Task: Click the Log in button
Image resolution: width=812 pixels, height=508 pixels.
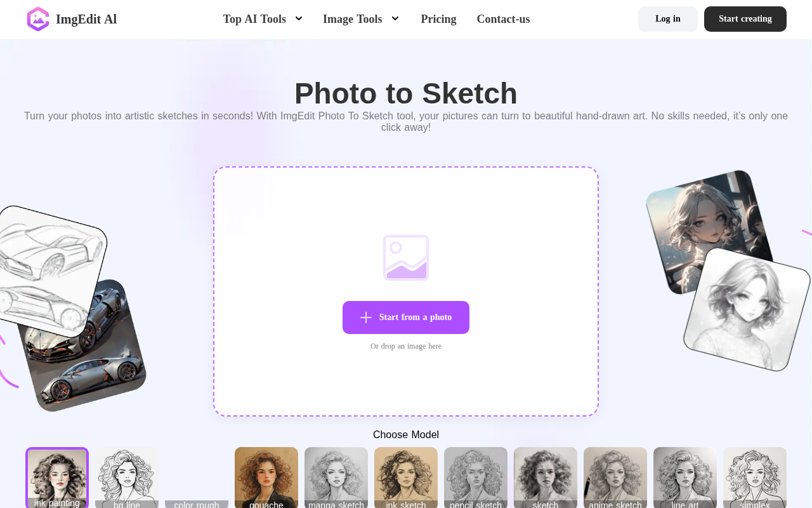Action: pos(668,19)
